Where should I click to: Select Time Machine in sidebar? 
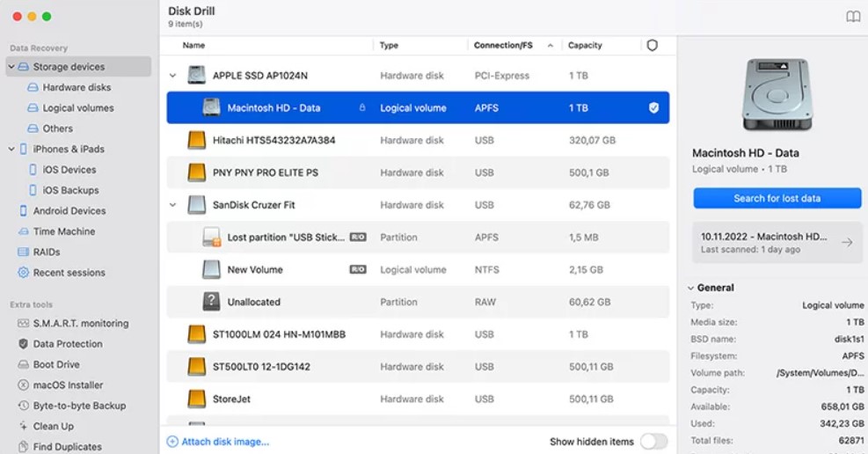click(x=63, y=231)
